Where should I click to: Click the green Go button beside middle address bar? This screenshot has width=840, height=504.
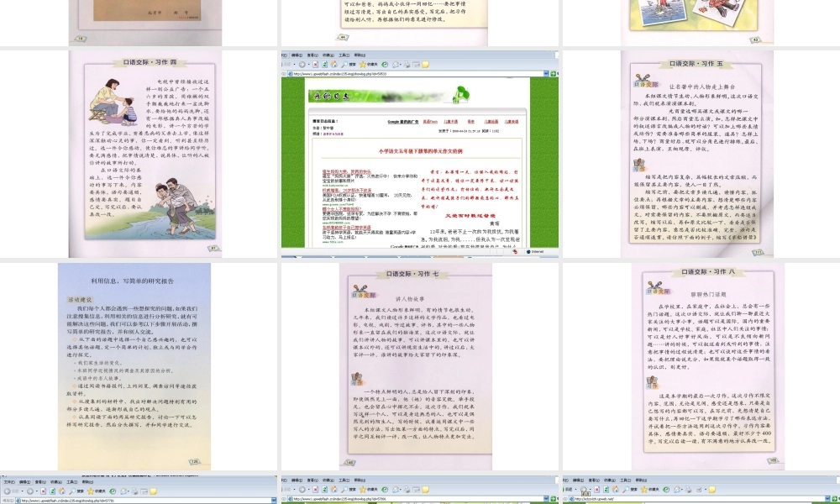(x=553, y=73)
